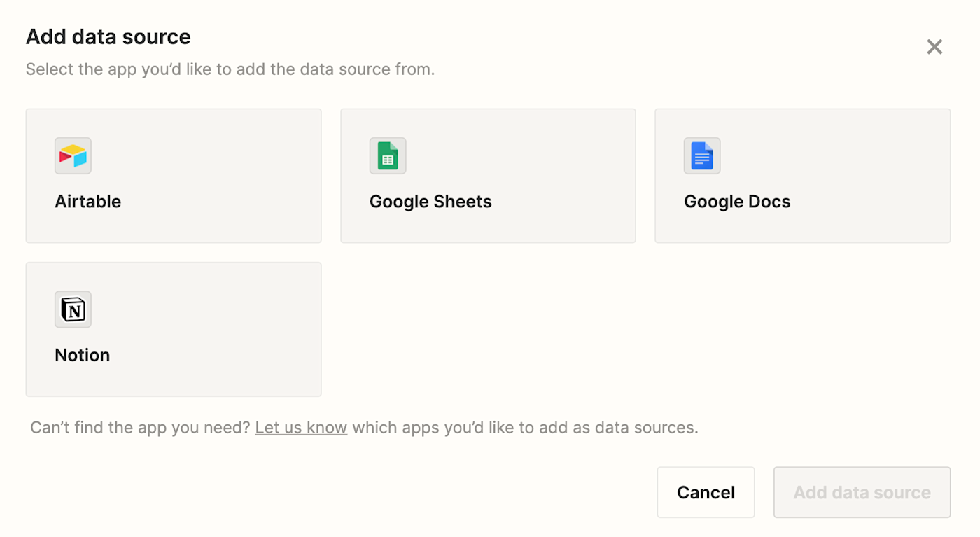980x537 pixels.
Task: Click the "add as data sources" text
Action: (616, 427)
